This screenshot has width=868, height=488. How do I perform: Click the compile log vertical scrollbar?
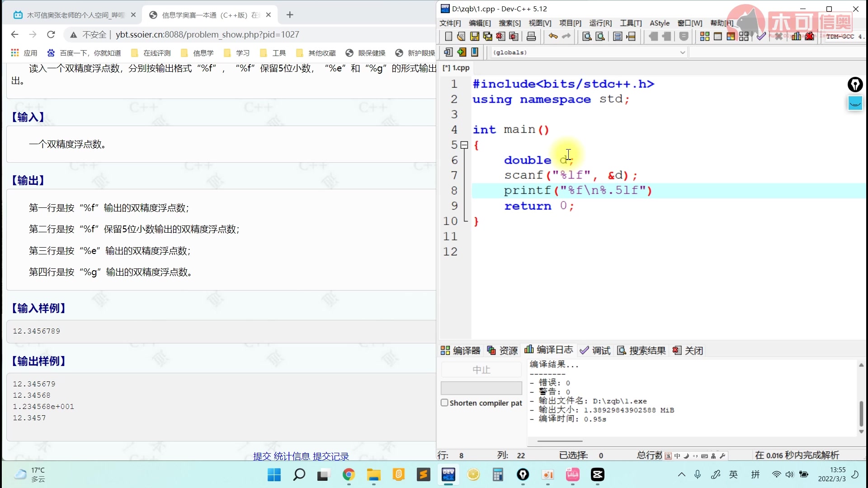(x=861, y=413)
